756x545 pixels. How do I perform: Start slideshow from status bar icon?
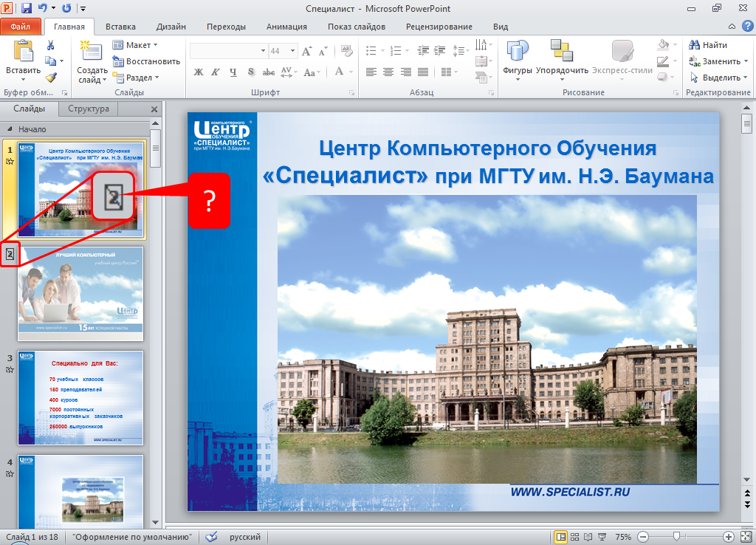tap(602, 537)
